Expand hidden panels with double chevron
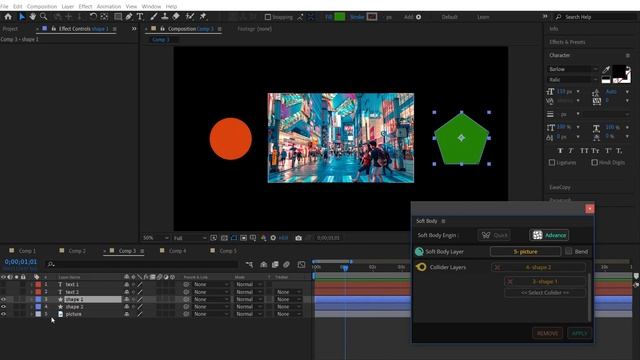 click(134, 29)
